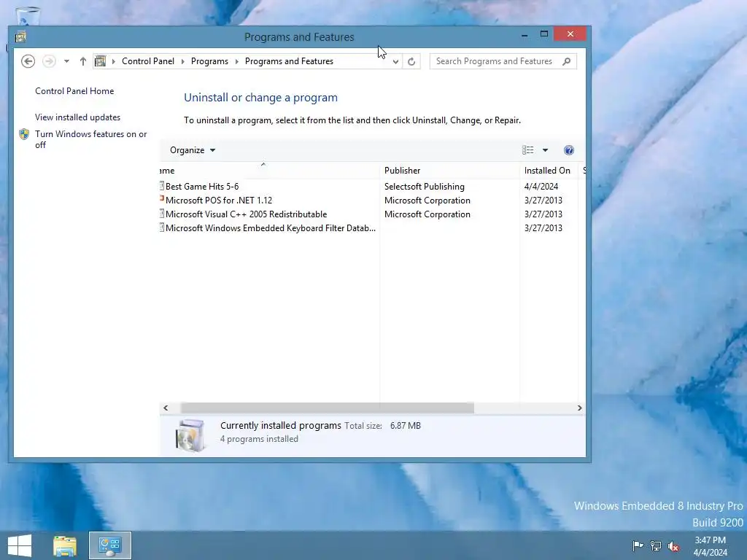747x560 pixels.
Task: Click the Best Game Hits program icon
Action: [162, 186]
